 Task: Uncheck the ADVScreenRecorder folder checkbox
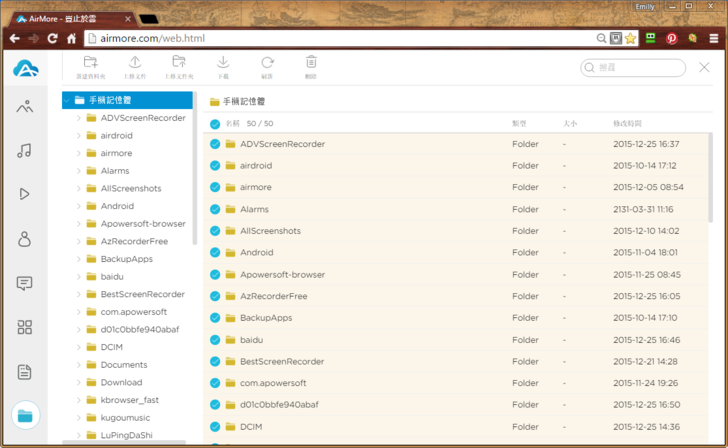tap(215, 144)
